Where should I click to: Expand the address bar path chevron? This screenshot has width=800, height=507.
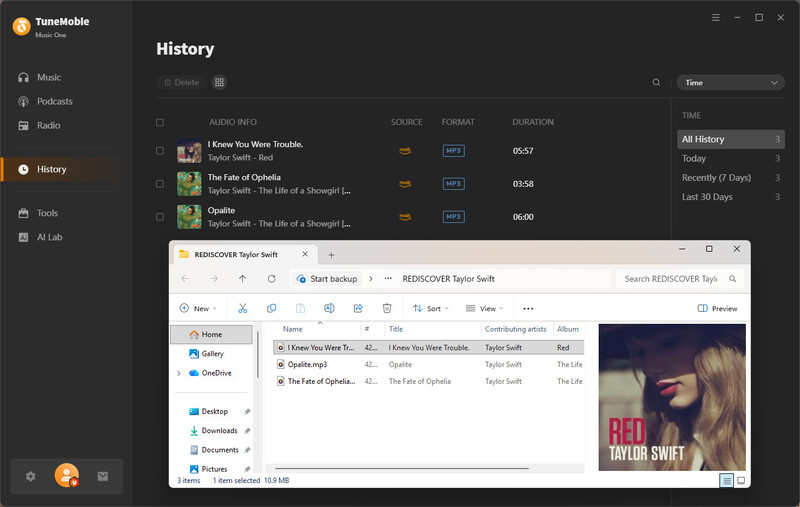(x=371, y=279)
